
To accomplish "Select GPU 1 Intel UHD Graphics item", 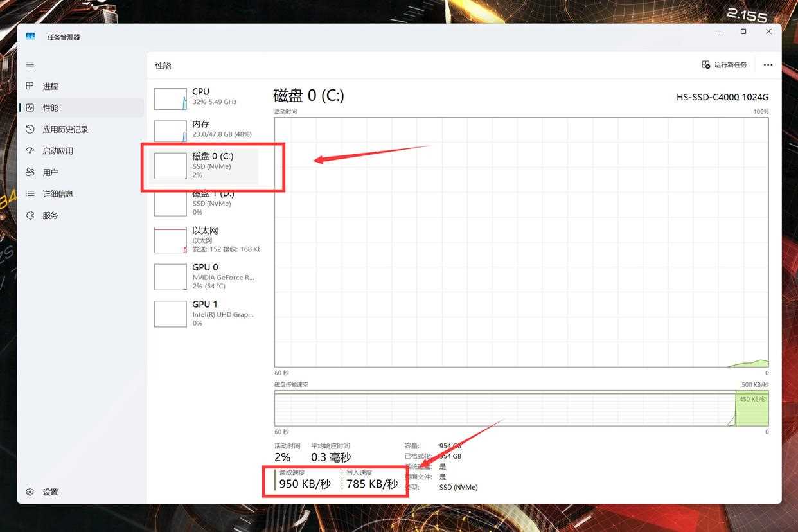I will point(206,314).
